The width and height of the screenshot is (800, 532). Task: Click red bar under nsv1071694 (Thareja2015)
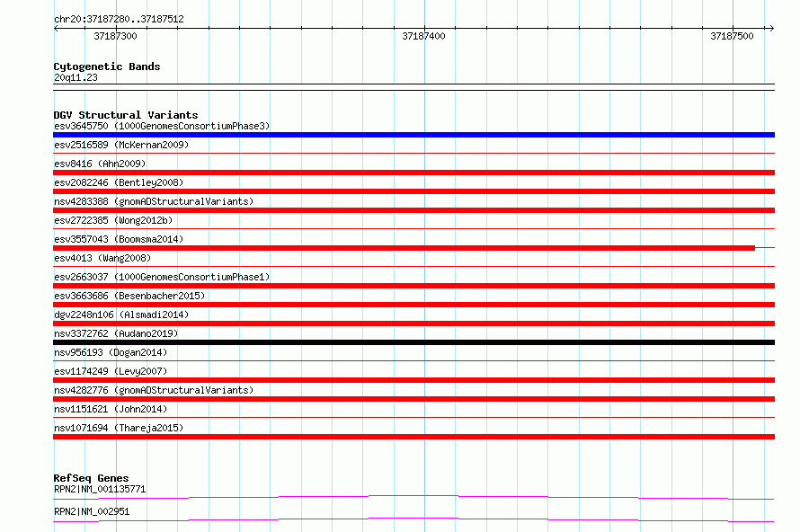(x=413, y=437)
